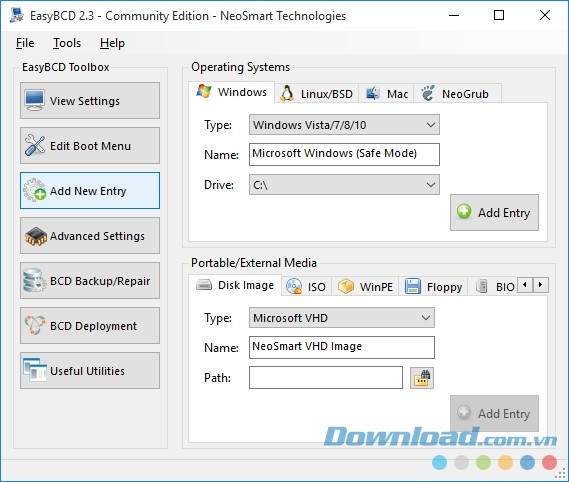Select Add New Entry in the toolbox

click(90, 191)
